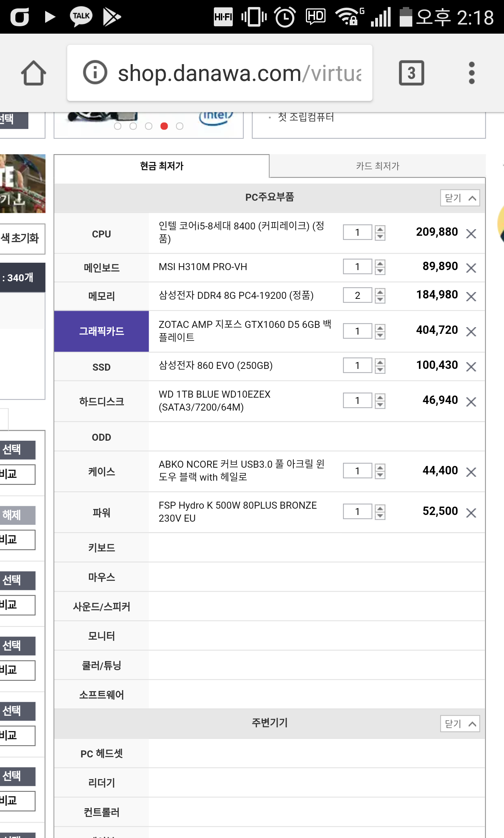Select the 하드디스크 category
The height and width of the screenshot is (838, 504).
[x=101, y=401]
